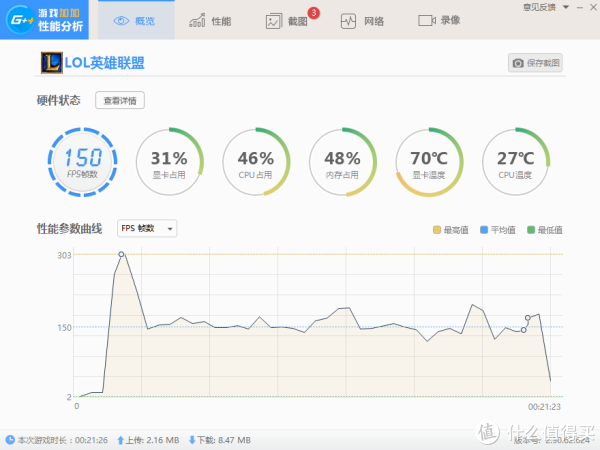Screen dimensions: 600x450
Task: Click the camcorder icon for 录像
Action: pyautogui.click(x=427, y=20)
